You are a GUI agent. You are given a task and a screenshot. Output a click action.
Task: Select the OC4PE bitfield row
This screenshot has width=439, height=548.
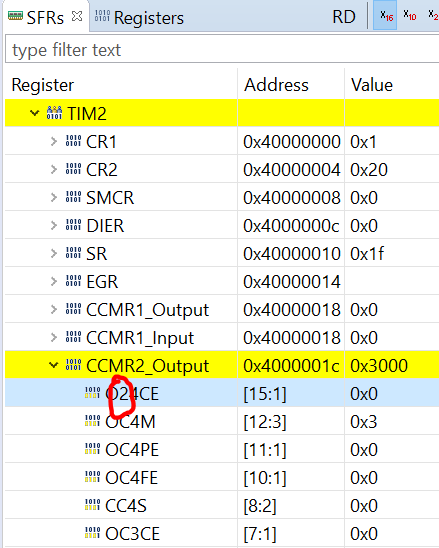click(222, 449)
